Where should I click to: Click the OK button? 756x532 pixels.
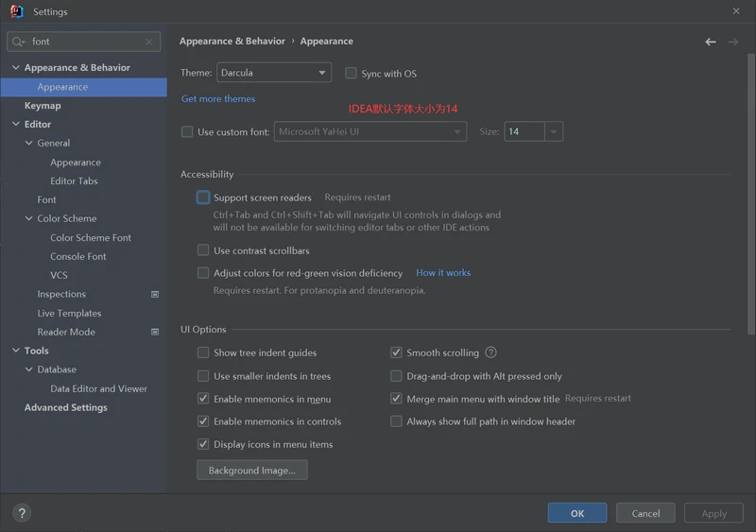pyautogui.click(x=576, y=513)
